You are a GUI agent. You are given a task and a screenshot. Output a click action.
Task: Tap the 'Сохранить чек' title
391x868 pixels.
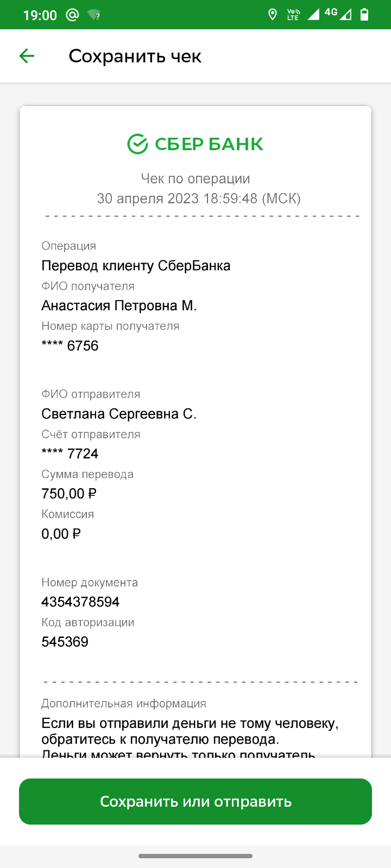click(135, 56)
